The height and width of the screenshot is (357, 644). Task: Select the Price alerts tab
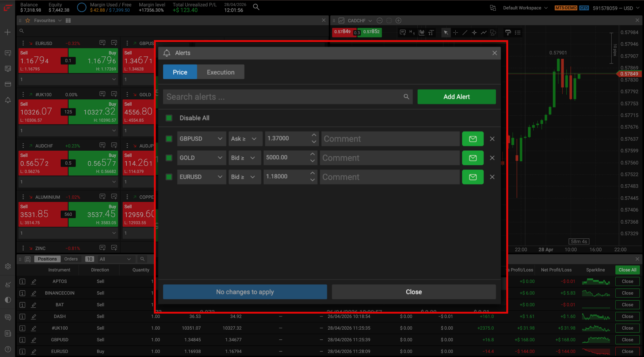click(x=180, y=72)
